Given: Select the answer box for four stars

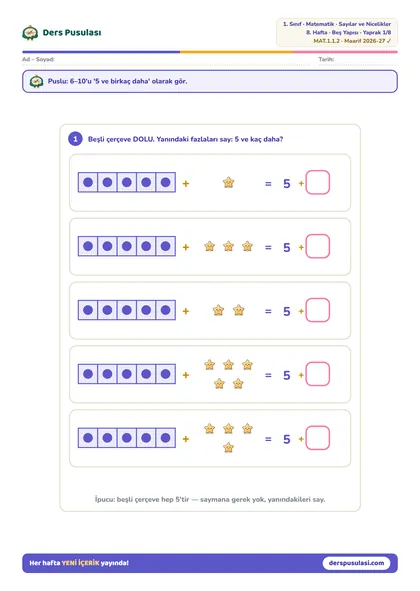Looking at the screenshot, I should coord(317,438).
